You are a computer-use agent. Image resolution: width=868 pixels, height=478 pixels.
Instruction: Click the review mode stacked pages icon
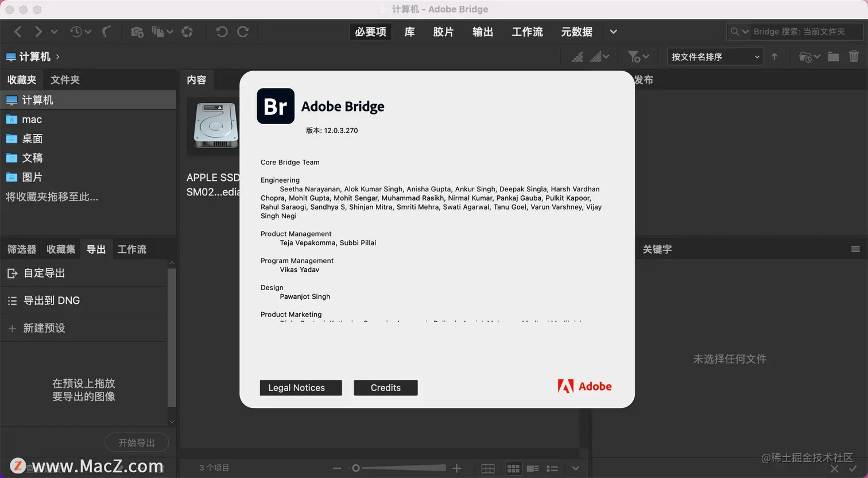point(157,32)
